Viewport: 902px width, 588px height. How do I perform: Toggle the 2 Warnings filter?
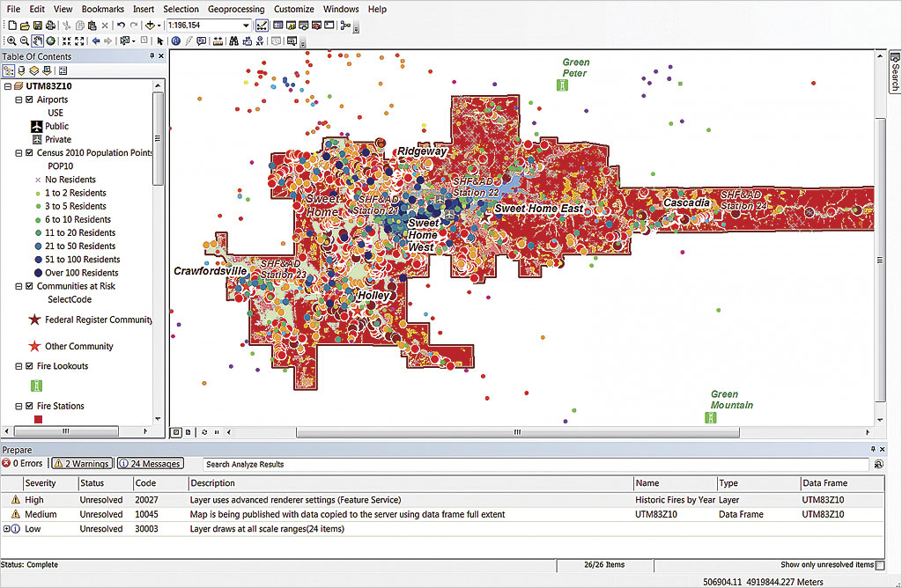(x=81, y=463)
